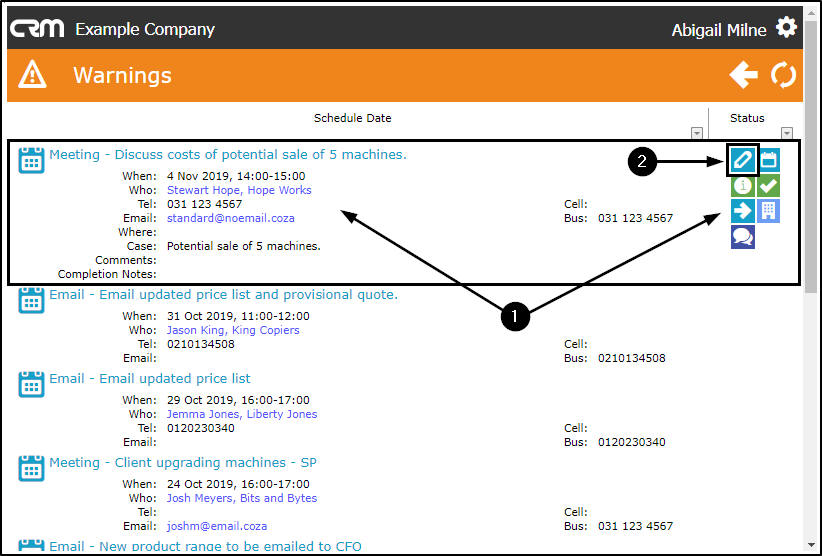Screen dimensions: 822x556
Task: Click the blue calendar reschedule icon
Action: tap(769, 159)
